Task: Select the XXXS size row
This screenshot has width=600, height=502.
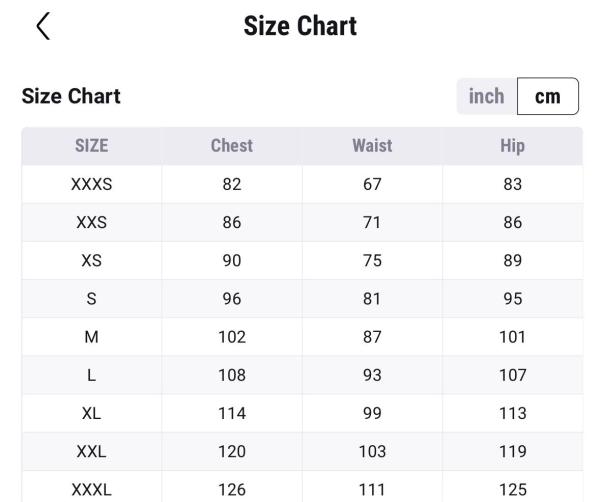Action: 91,184
